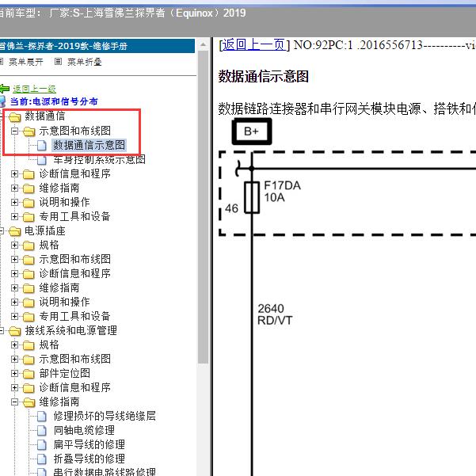476x476 pixels.
Task: Expand 诊断信息和程序 under 数据通信
Action: (x=14, y=174)
